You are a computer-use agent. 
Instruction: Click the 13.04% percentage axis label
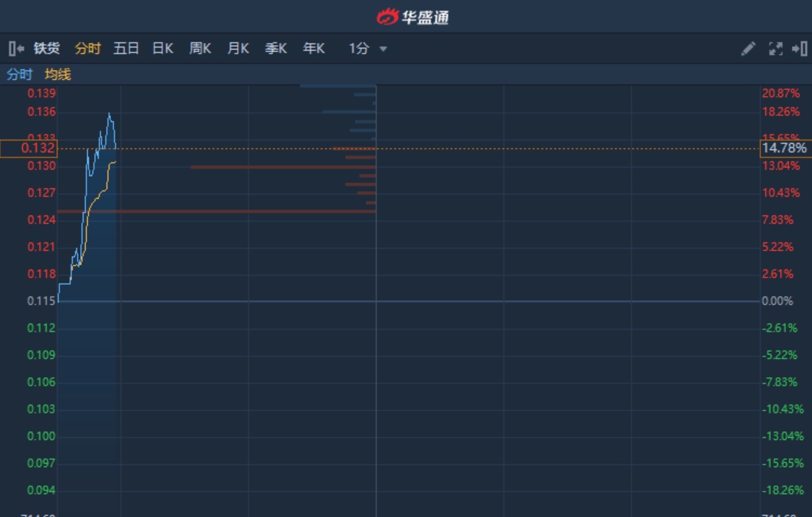click(781, 166)
